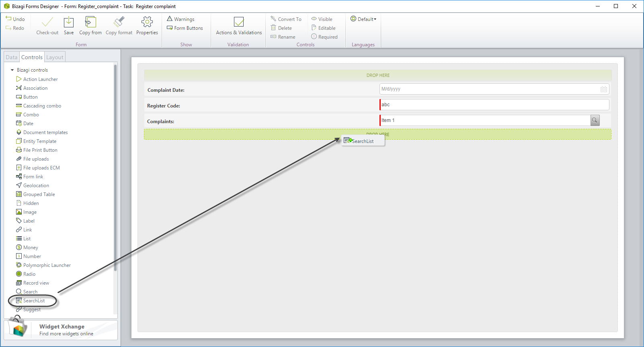Screen dimensions: 644x347
Task: Switch to the Data tab
Action: [x=12, y=57]
